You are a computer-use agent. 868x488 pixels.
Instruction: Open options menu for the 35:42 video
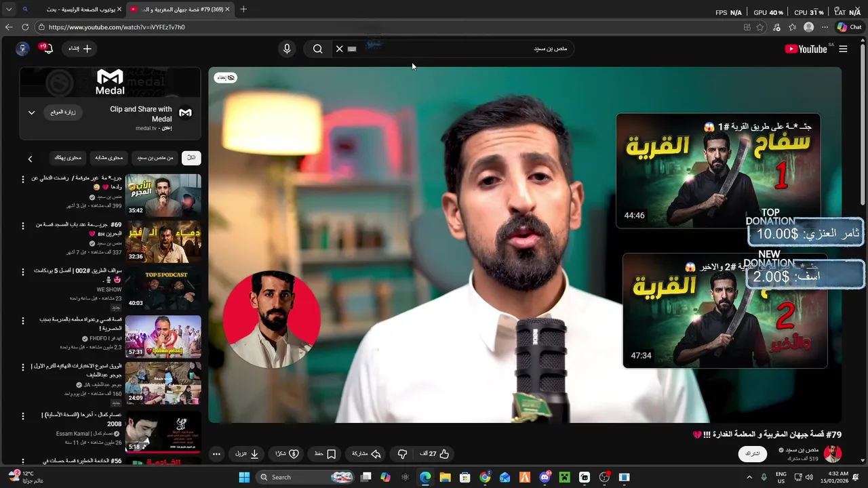pyautogui.click(x=22, y=180)
